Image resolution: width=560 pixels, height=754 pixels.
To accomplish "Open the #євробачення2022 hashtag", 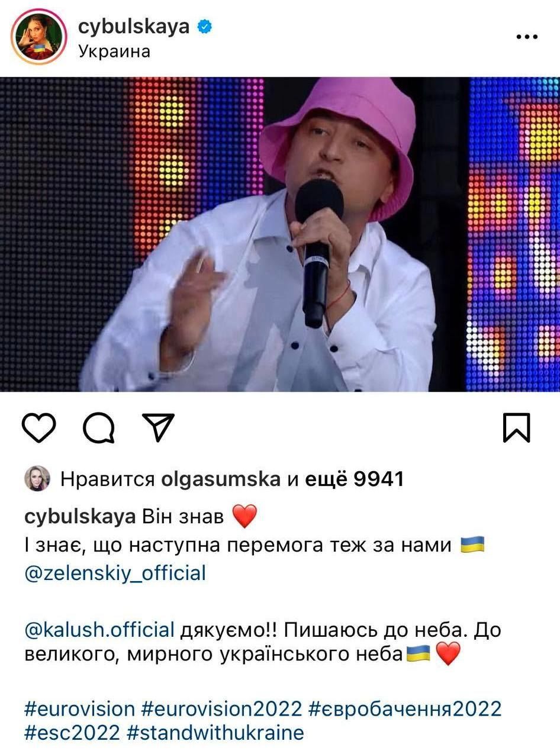I will pyautogui.click(x=405, y=708).
